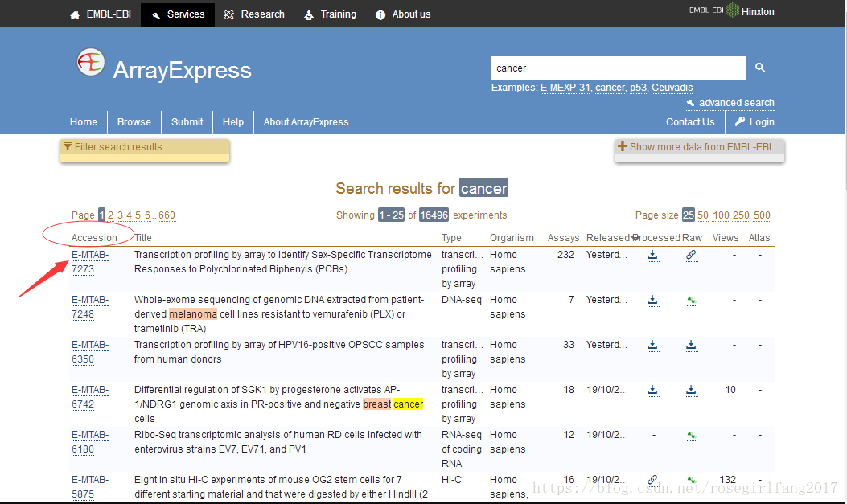Open the About us menu

[403, 14]
